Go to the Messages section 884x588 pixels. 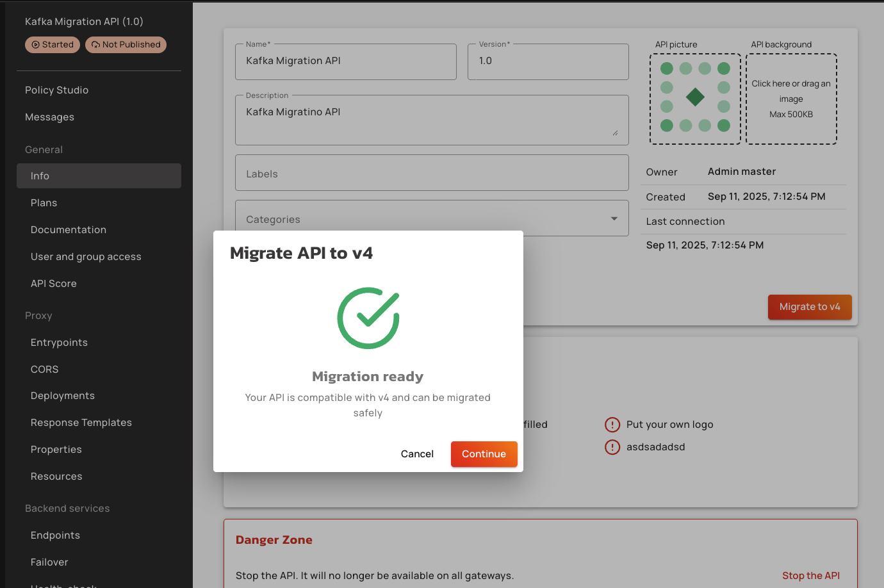[x=50, y=117]
